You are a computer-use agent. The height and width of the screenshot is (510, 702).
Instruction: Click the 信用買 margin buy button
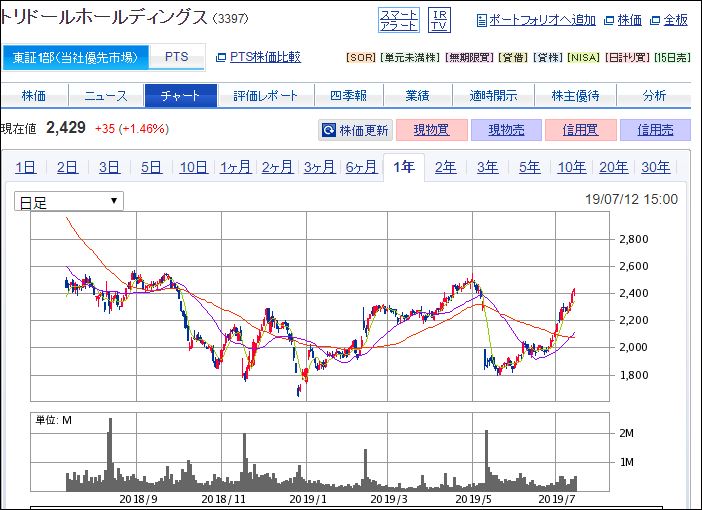581,130
